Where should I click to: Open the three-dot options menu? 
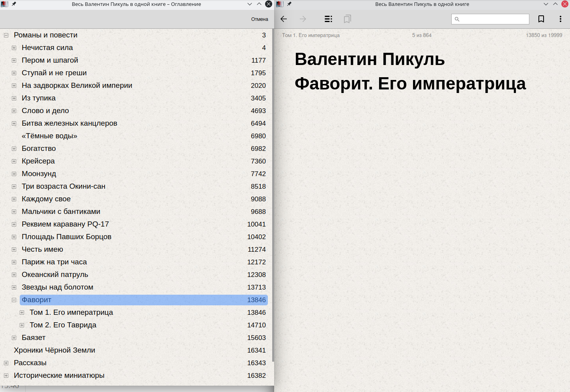(x=560, y=19)
